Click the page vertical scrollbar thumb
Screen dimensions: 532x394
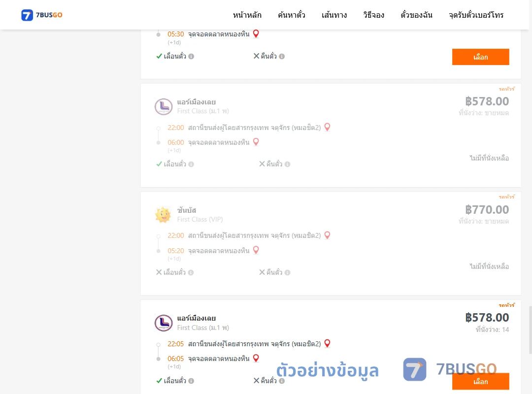(x=531, y=330)
